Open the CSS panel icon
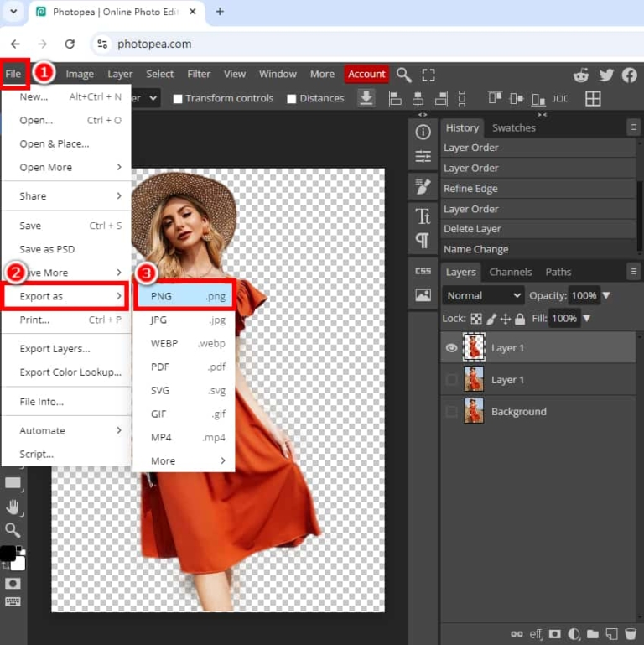 point(423,271)
